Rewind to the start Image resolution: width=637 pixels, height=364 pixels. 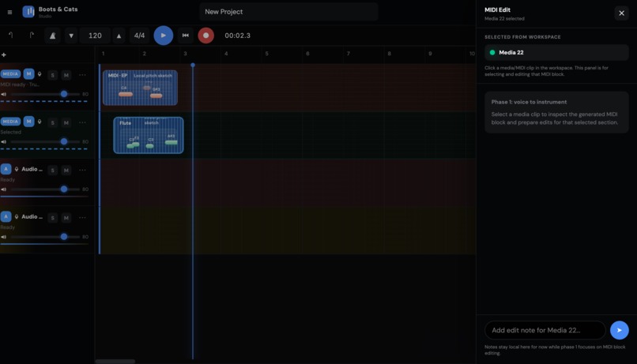click(185, 36)
